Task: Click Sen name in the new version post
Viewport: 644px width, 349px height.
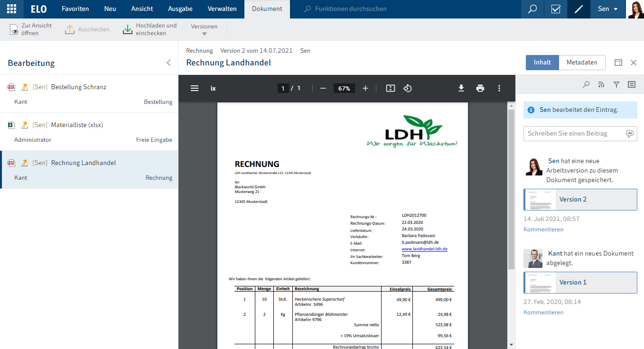Action: (x=554, y=161)
